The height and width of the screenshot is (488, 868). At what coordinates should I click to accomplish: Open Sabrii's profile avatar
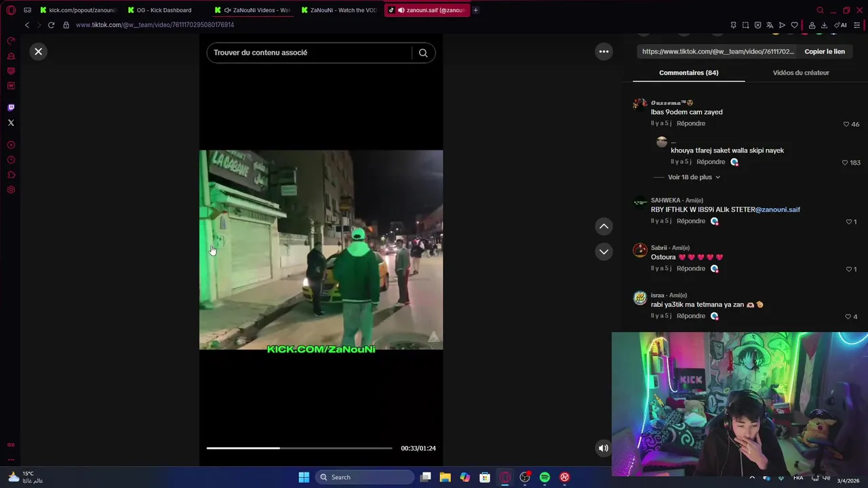point(640,250)
